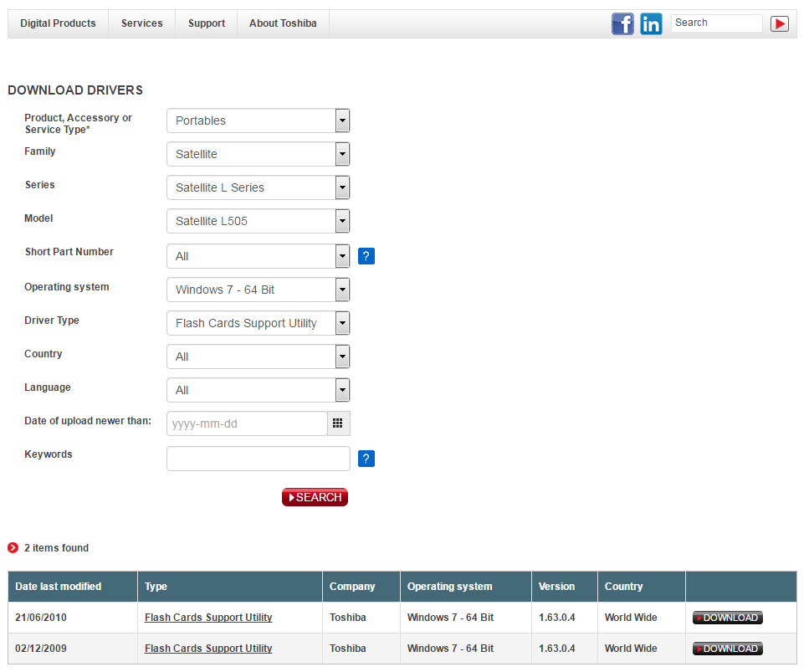The image size is (809, 672).
Task: Open the Driver Type dropdown
Action: pos(258,323)
